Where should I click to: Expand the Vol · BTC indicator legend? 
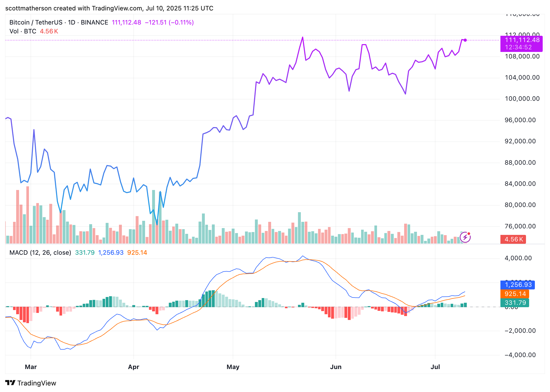(x=23, y=31)
